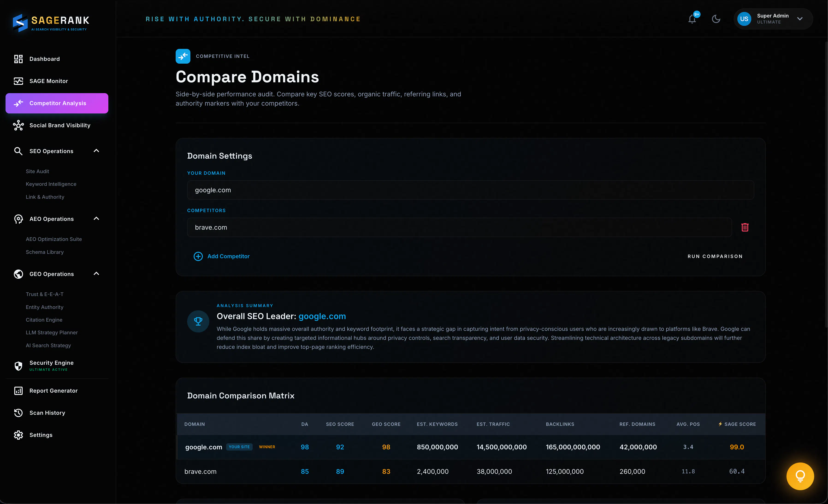Open the lightbulb help button
This screenshot has height=504, width=828.
pos(800,476)
